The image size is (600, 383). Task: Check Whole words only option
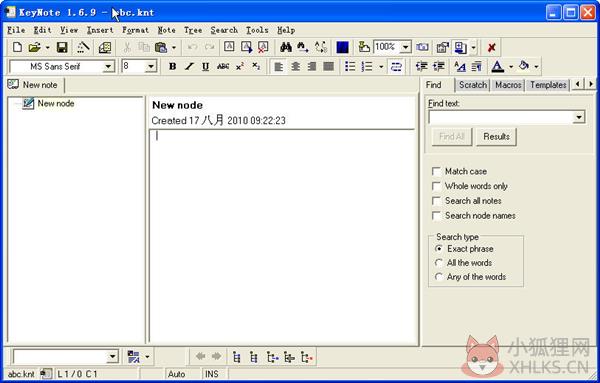click(436, 186)
